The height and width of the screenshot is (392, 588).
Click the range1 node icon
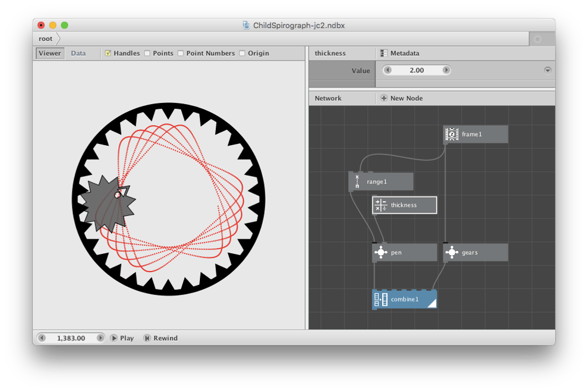coord(357,182)
